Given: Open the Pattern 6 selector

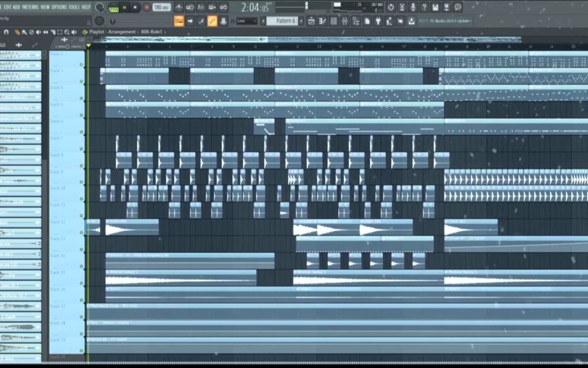Looking at the screenshot, I should coord(283,21).
